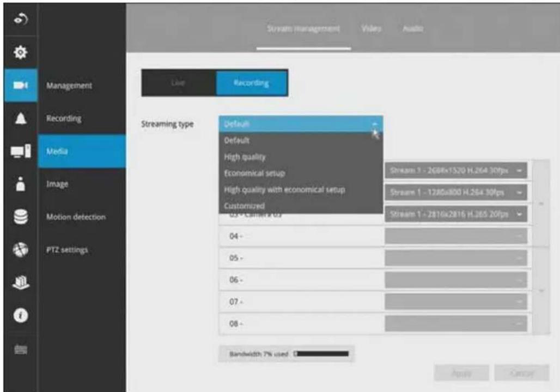This screenshot has height=392, width=560.
Task: Open the disabled stream dropdown for channel 07
Action: pos(456,302)
